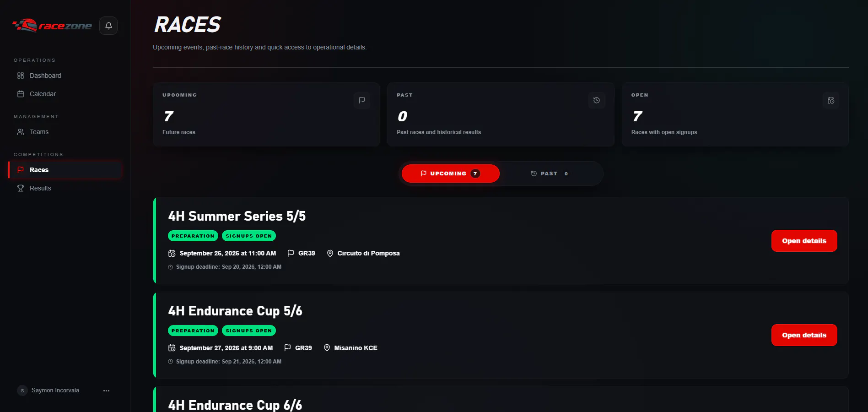Screen dimensions: 868x412
Task: Click the Dashboard grid icon
Action: [x=21, y=76]
